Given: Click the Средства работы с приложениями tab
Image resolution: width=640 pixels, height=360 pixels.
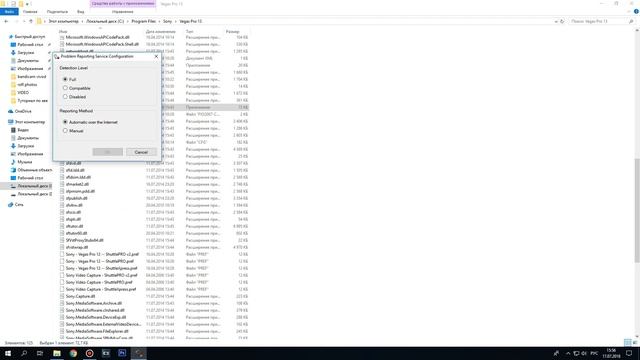Looking at the screenshot, I should [x=123, y=4].
